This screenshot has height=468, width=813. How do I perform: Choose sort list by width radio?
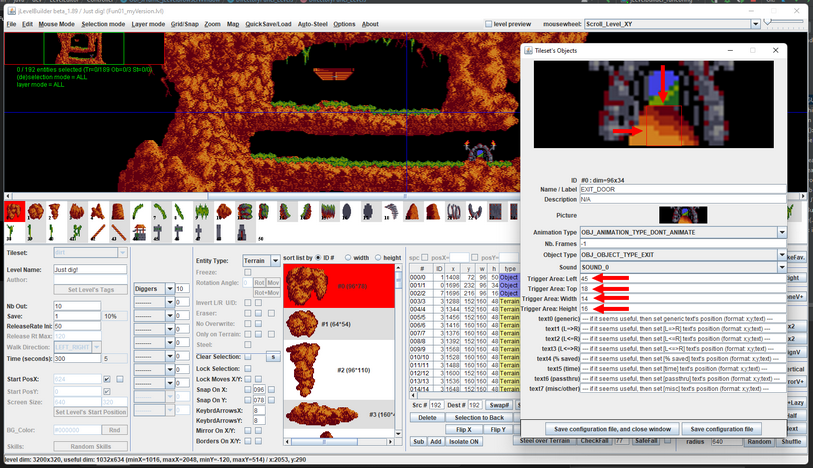348,258
